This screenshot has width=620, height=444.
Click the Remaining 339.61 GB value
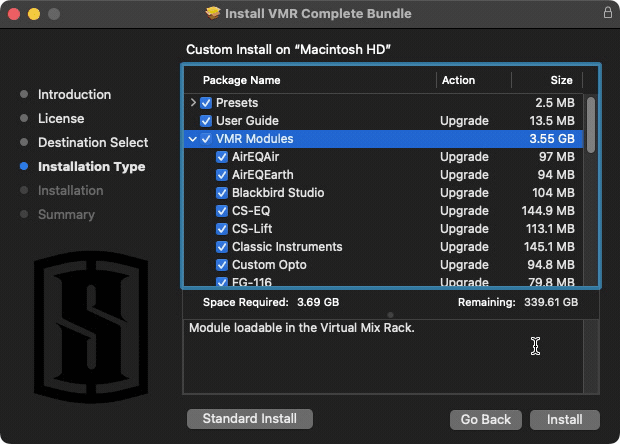point(551,302)
